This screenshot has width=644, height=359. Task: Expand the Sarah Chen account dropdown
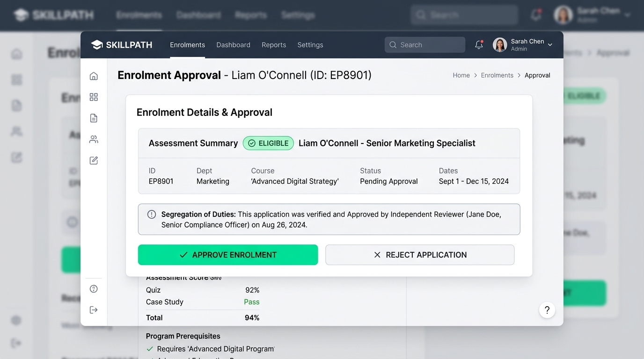pyautogui.click(x=550, y=45)
